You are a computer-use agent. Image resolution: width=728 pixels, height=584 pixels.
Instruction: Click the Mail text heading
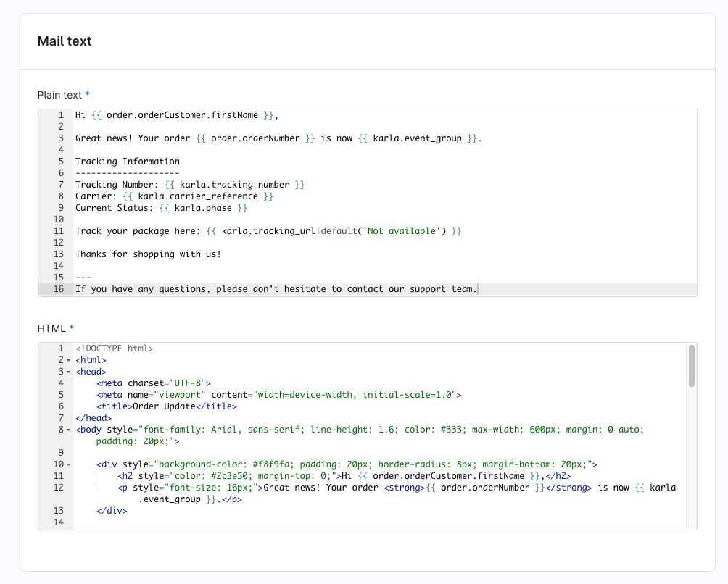pos(64,41)
